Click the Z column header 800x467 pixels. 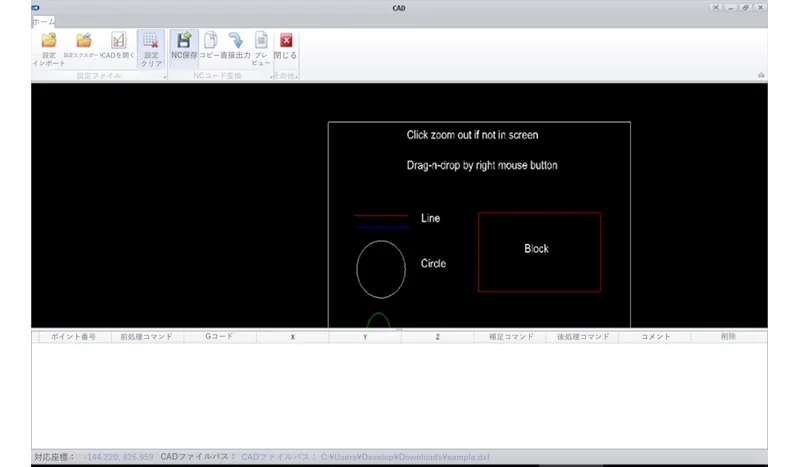tap(437, 337)
